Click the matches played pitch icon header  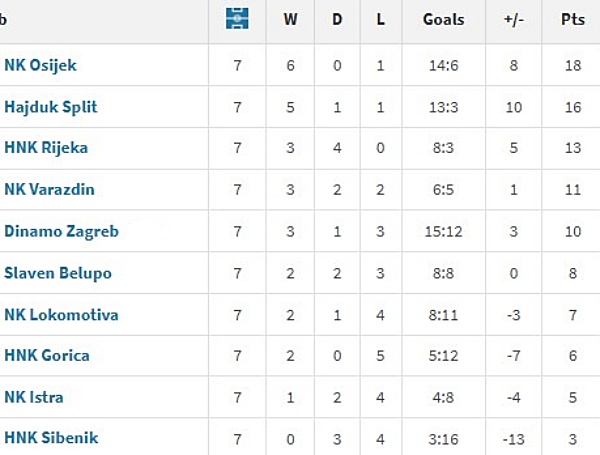pos(237,18)
